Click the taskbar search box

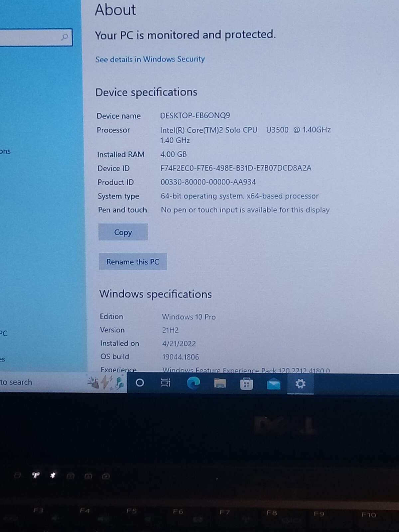[x=63, y=382]
